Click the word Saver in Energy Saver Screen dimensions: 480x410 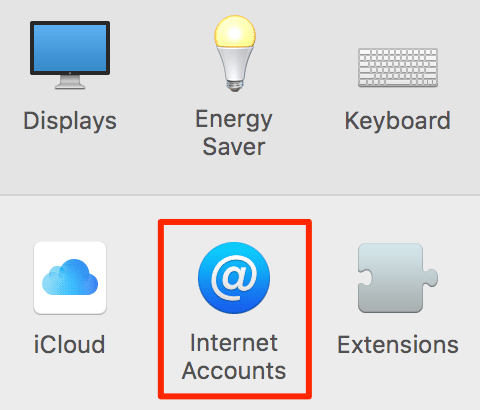[234, 147]
